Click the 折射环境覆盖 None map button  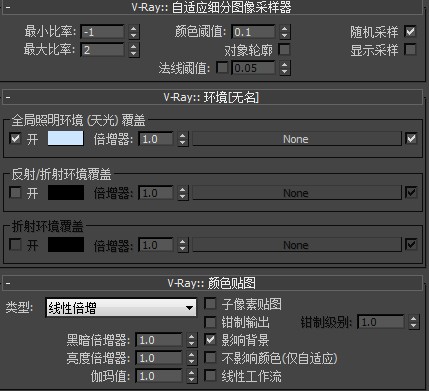(297, 245)
